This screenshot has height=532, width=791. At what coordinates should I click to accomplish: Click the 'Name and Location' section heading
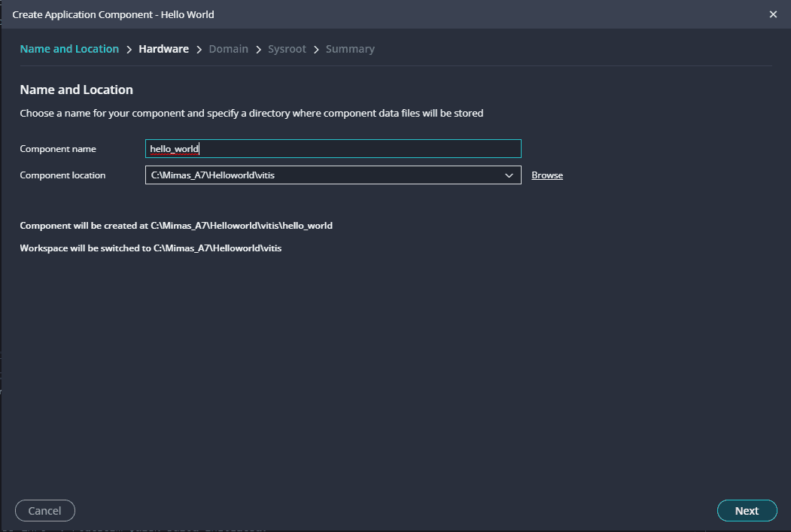click(76, 90)
